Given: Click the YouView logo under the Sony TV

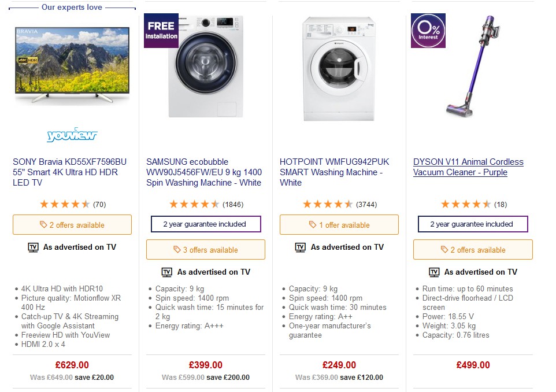Looking at the screenshot, I should (72, 136).
